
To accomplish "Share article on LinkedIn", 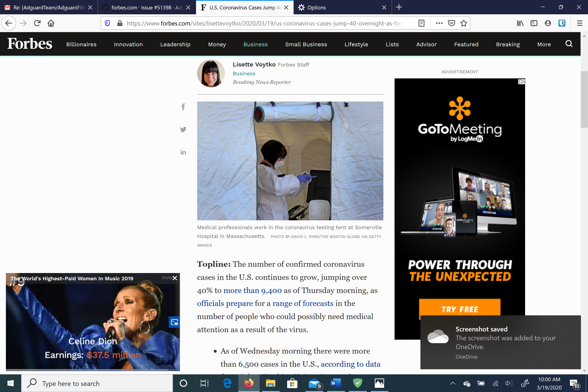I will point(183,152).
